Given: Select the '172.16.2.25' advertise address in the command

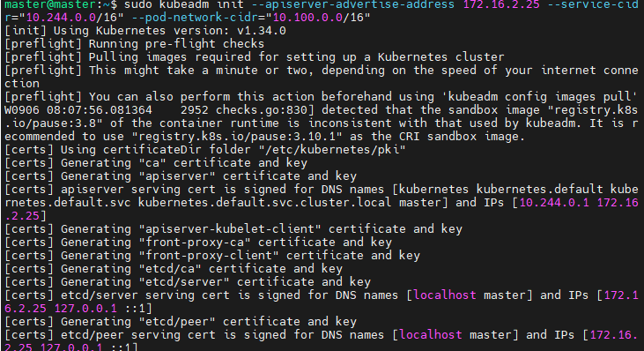Looking at the screenshot, I should point(501,4).
